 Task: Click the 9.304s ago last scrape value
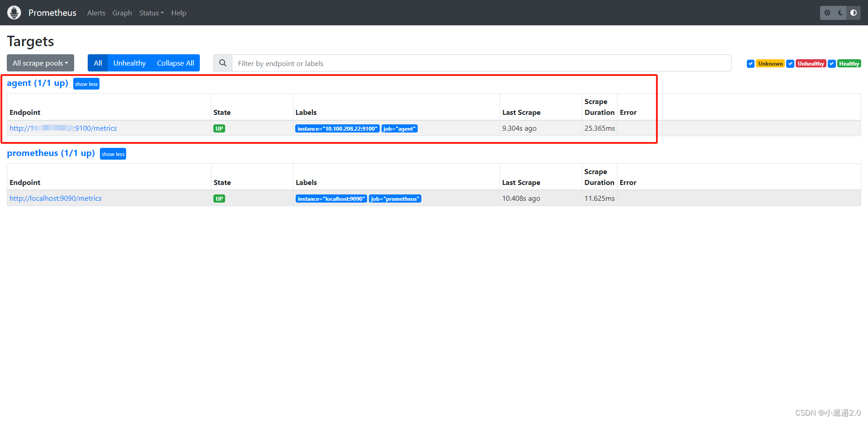(519, 128)
